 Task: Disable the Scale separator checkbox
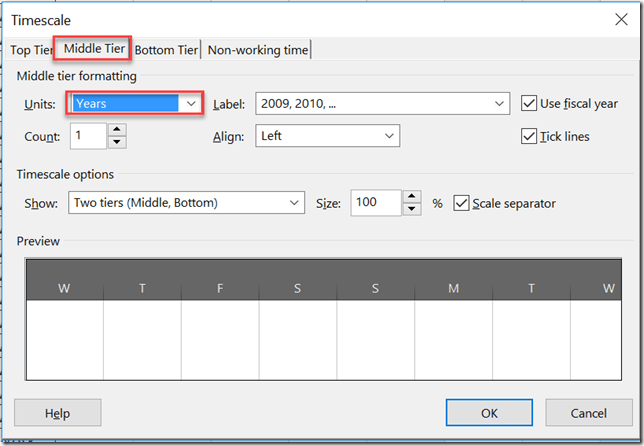pyautogui.click(x=461, y=203)
